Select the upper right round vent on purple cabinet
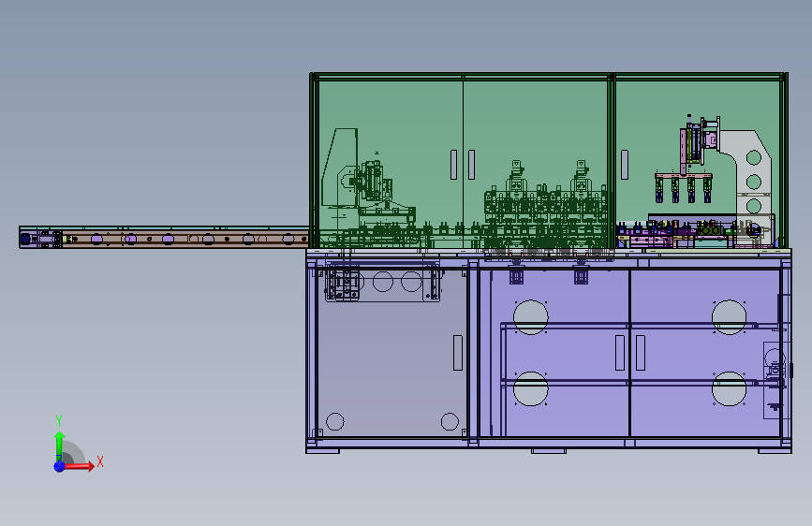The width and height of the screenshot is (812, 526). 729,317
